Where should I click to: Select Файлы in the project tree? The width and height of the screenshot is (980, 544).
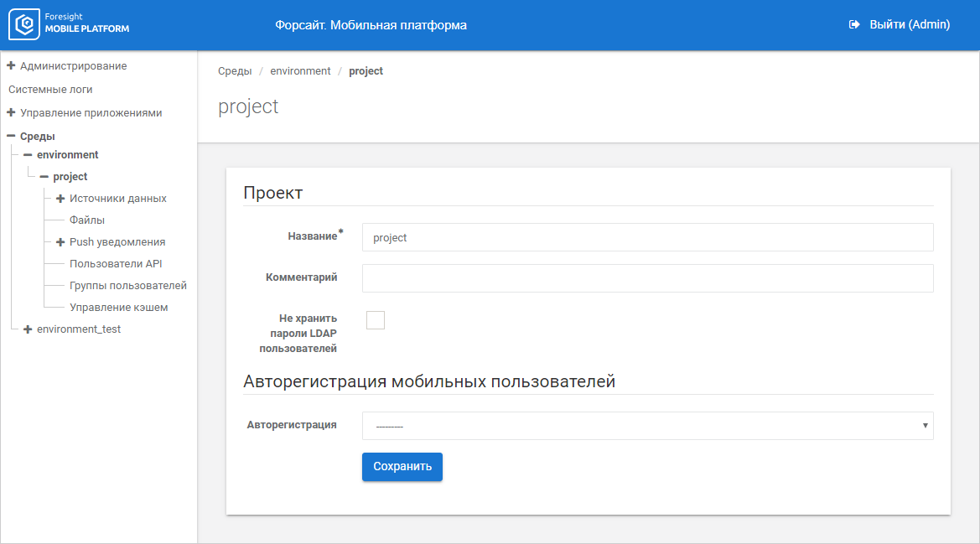[x=87, y=220]
